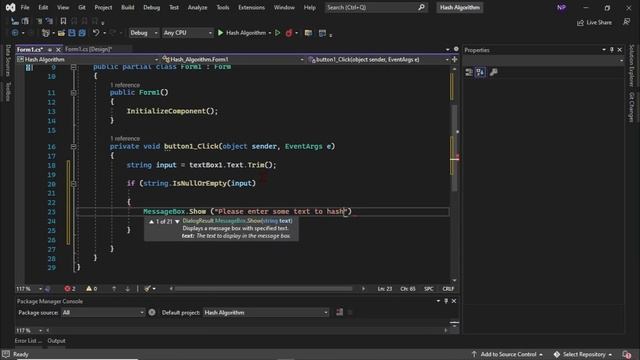Select Alphabetical sort in Properties panel
This screenshot has width=640, height=360.
pos(480,72)
